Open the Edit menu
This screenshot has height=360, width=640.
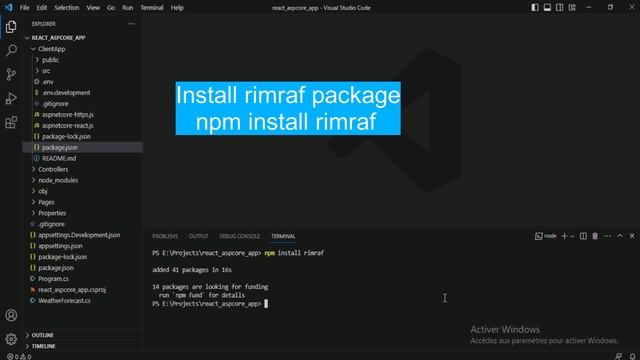pyautogui.click(x=42, y=8)
